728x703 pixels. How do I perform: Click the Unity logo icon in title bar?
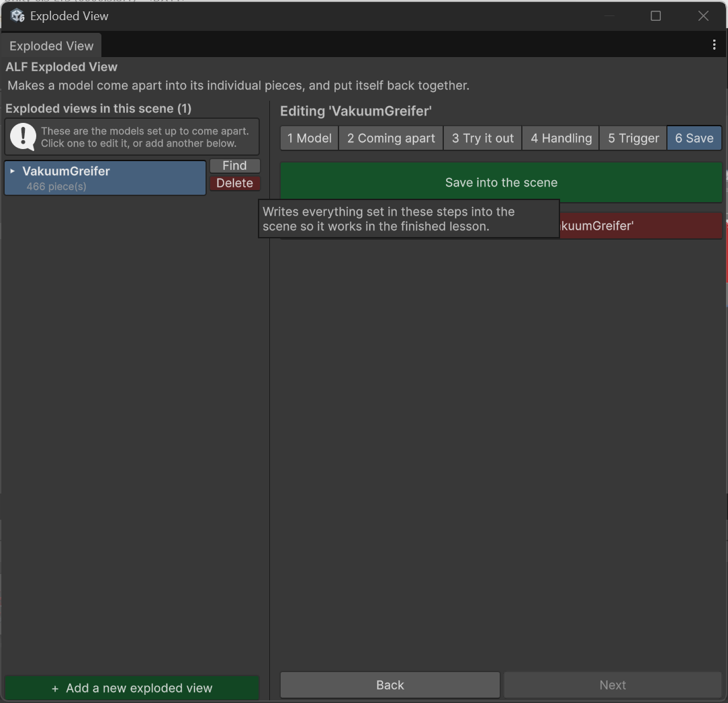(x=17, y=16)
